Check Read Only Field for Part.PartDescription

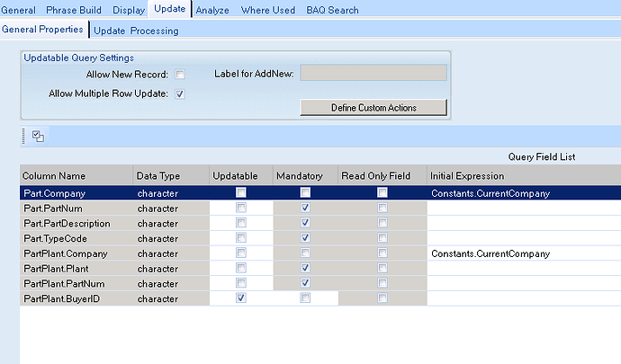pos(382,223)
